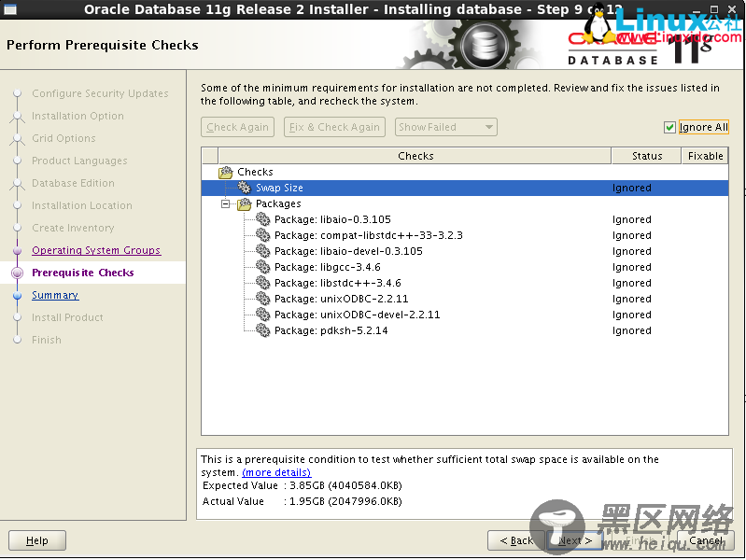Select Package: compat-libstdc++-33-3.2.3 row
This screenshot has width=746, height=560.
click(465, 235)
